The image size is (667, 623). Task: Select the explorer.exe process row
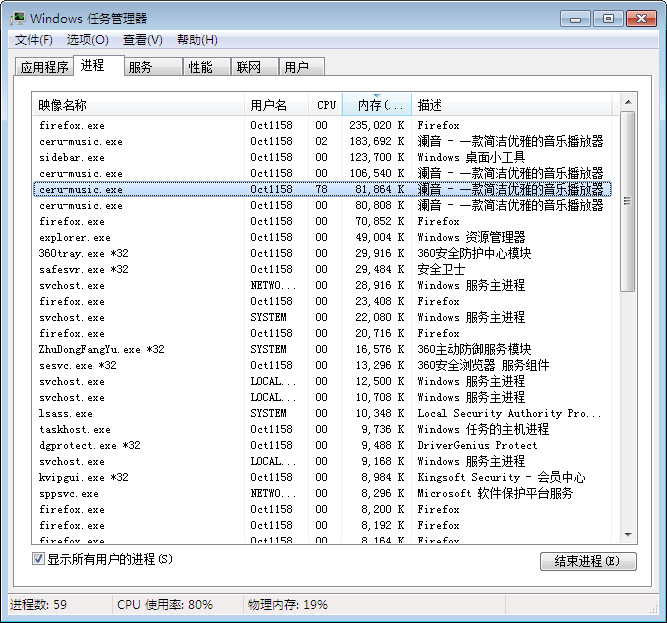75,238
